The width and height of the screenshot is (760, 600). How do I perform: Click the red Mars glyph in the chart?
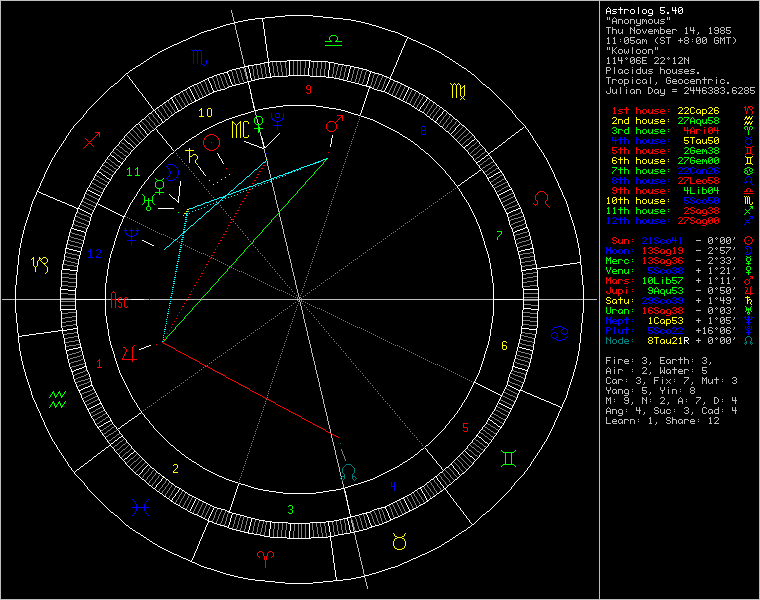pos(335,125)
